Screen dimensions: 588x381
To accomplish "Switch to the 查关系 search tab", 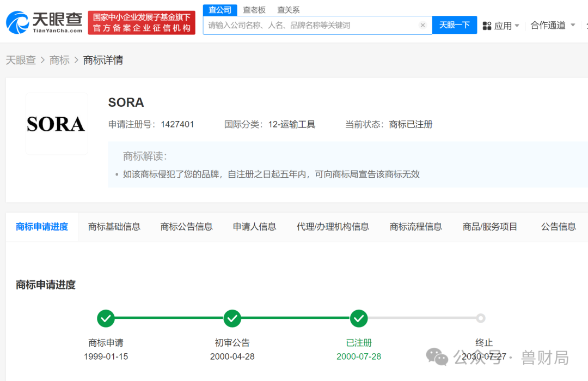I will click(288, 10).
